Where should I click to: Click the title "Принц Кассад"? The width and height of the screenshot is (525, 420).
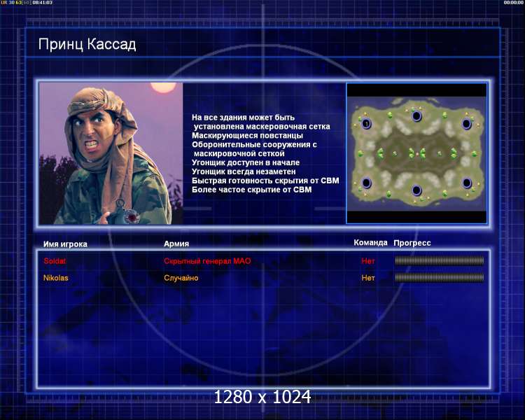tap(87, 45)
